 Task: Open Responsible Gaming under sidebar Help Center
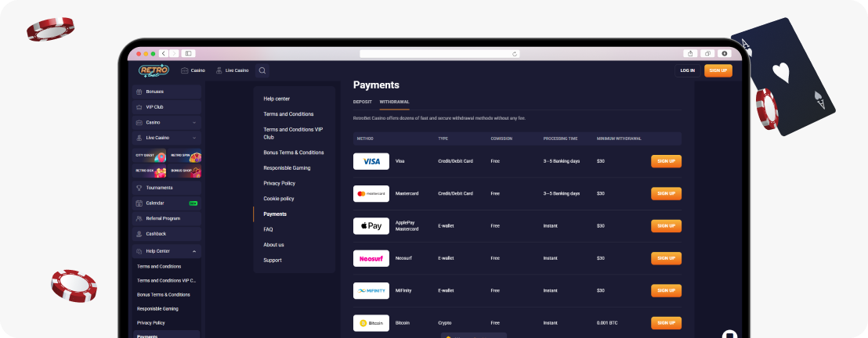click(x=157, y=309)
